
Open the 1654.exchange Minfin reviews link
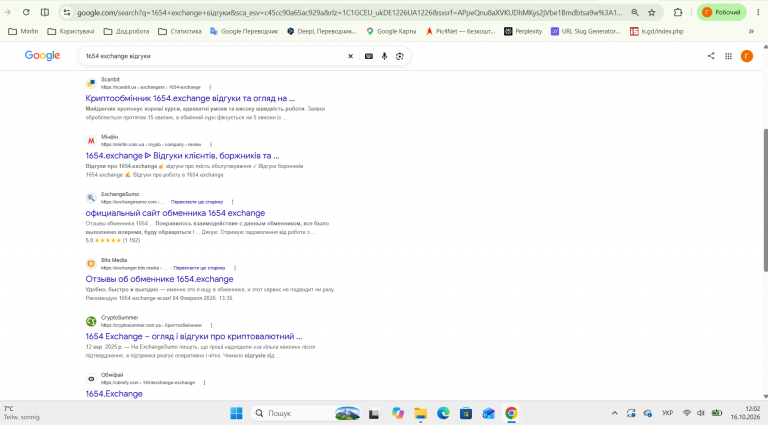pos(182,156)
